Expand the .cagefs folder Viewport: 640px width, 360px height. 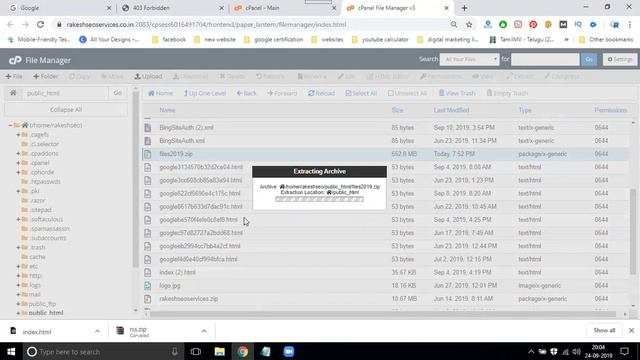click(18, 135)
